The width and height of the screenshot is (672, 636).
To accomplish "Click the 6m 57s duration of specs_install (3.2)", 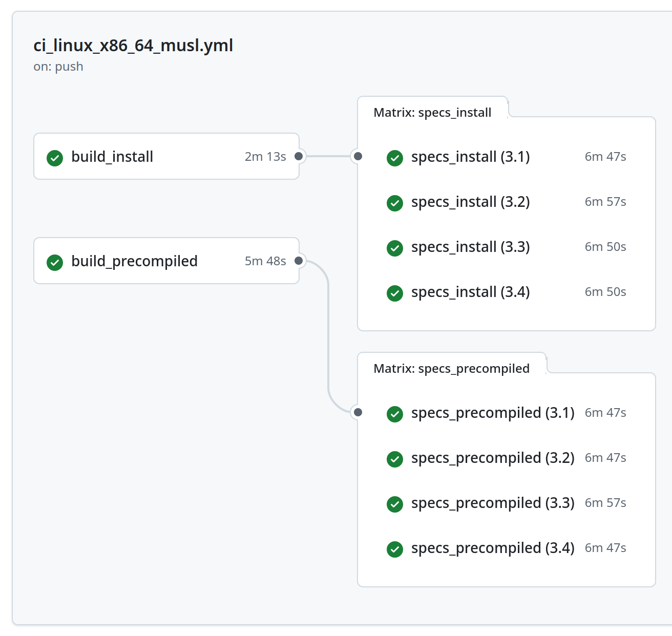I will pos(605,202).
